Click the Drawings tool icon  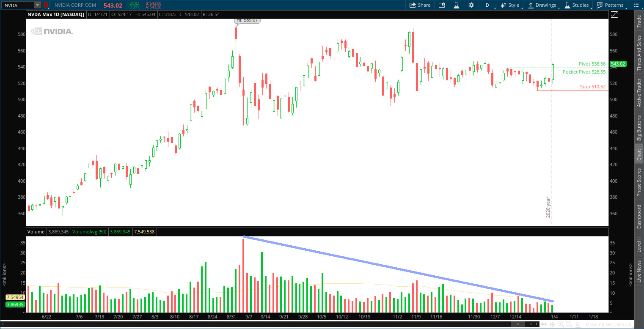(531, 5)
